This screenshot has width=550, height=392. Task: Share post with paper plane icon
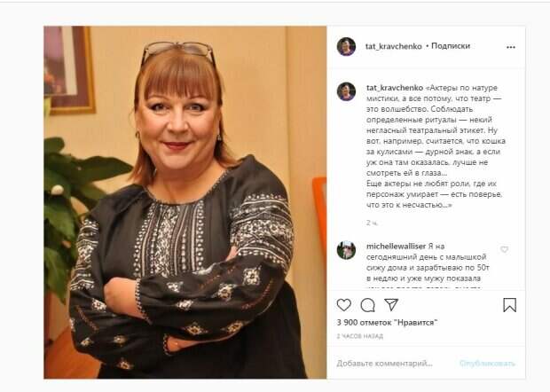tap(391, 305)
